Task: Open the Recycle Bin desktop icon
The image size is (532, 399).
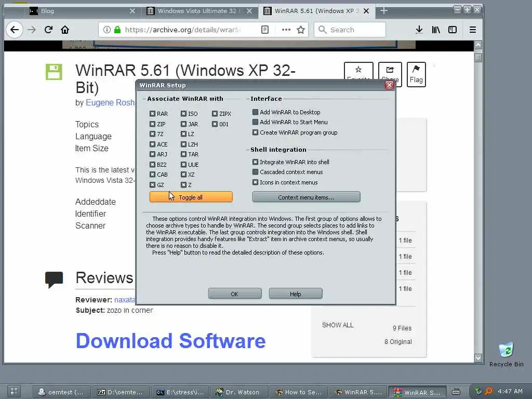Action: (x=506, y=355)
